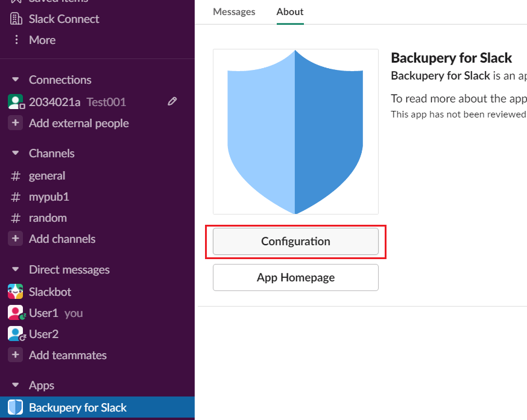Click the plus icon for Add teammates
This screenshot has height=420, width=527.
pyautogui.click(x=16, y=355)
